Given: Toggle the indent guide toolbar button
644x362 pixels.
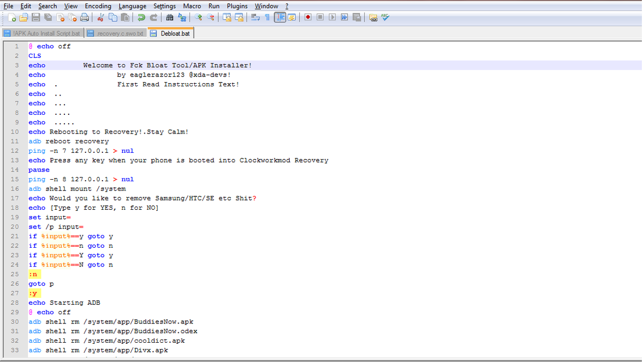Looking at the screenshot, I should [x=280, y=17].
